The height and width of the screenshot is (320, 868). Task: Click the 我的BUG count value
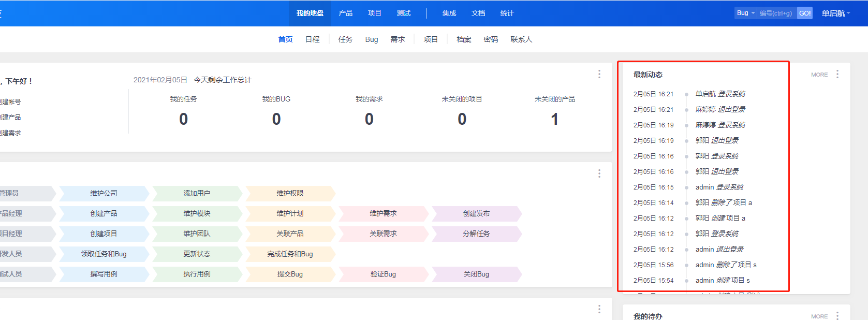tap(276, 120)
